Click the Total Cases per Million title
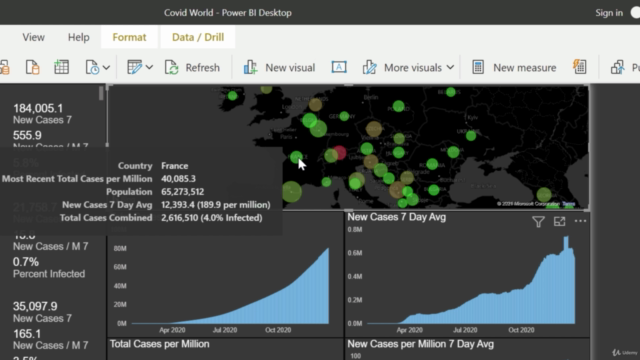640x360 pixels. [160, 344]
